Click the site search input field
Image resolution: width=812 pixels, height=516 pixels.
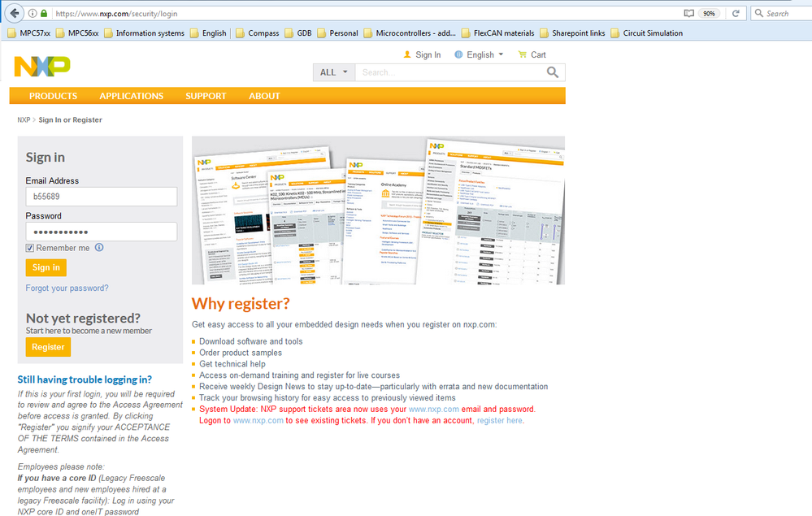tap(449, 72)
